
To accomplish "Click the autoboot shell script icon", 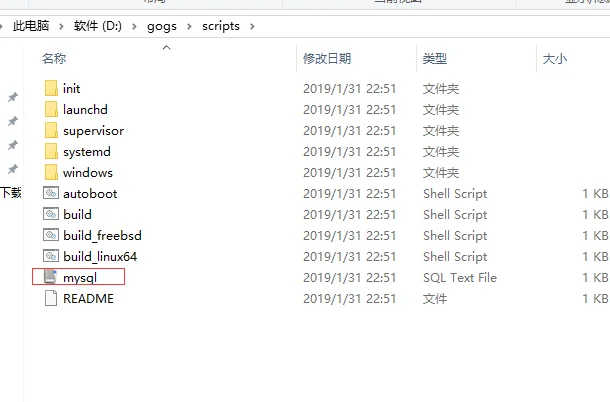I will point(51,193).
